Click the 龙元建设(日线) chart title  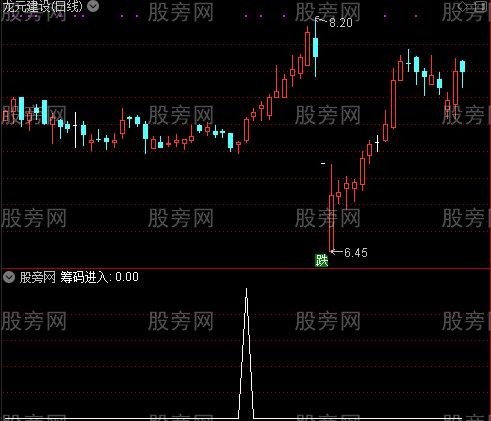click(42, 7)
